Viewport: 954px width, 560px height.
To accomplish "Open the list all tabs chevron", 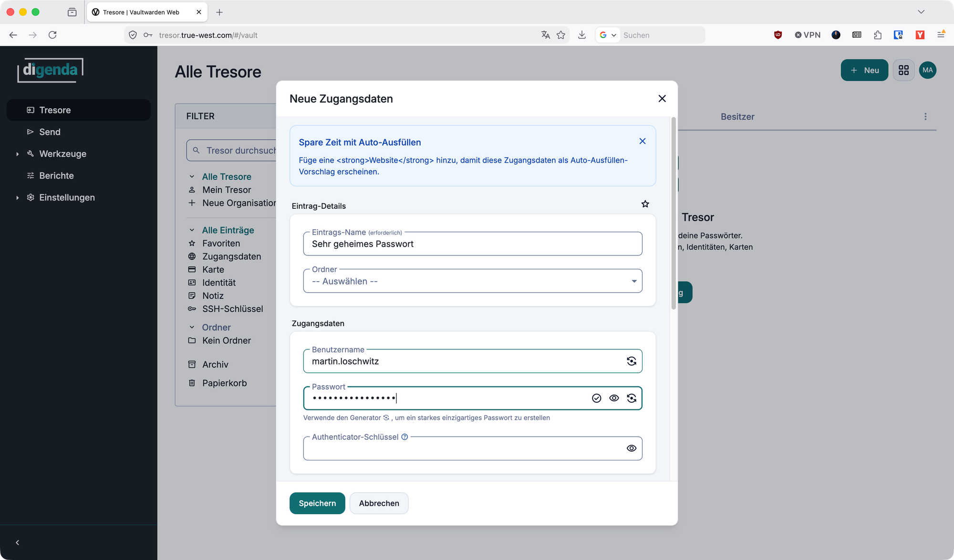I will tap(921, 12).
